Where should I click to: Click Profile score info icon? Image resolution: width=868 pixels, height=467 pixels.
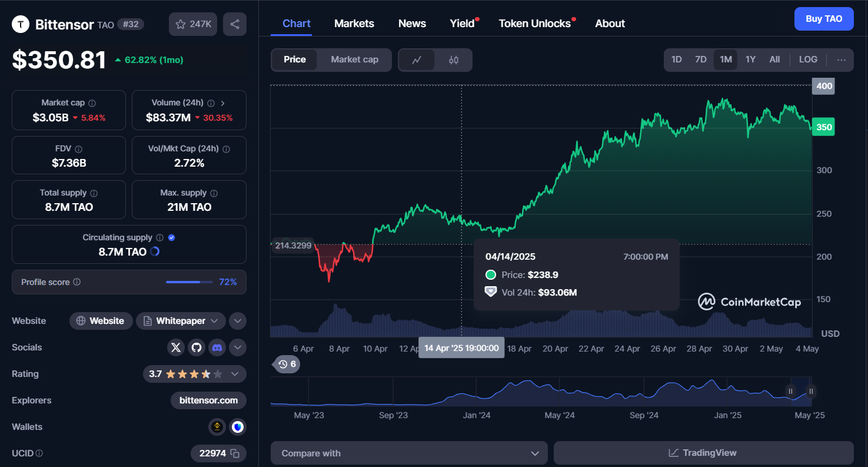77,282
